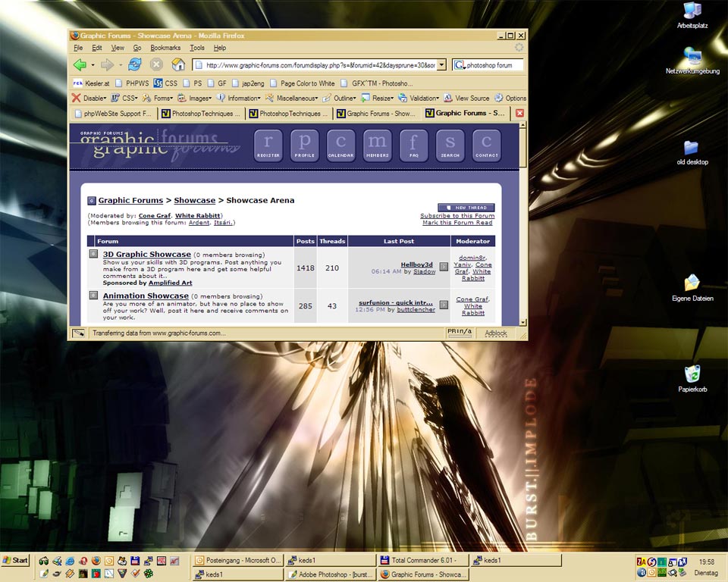Click scrollbar down arrow in Firefox page

[x=523, y=322]
